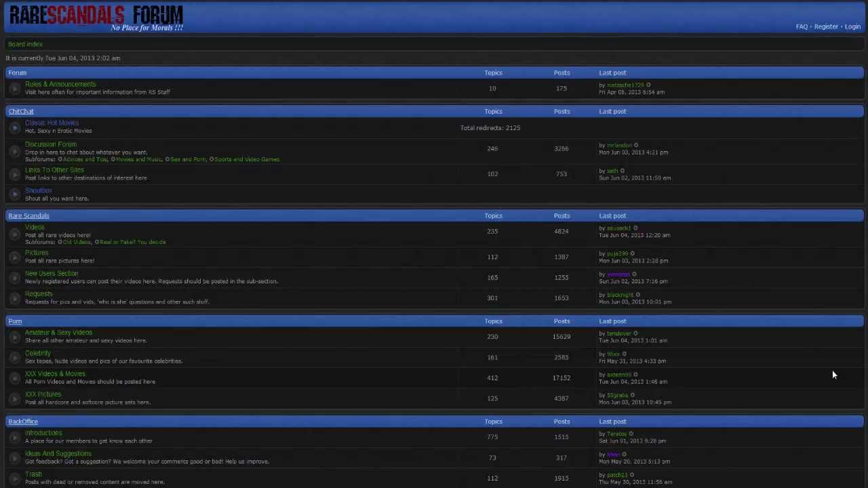This screenshot has width=868, height=488.
Task: Click subforum icon before Sports and Video Games
Action: pos(212,159)
